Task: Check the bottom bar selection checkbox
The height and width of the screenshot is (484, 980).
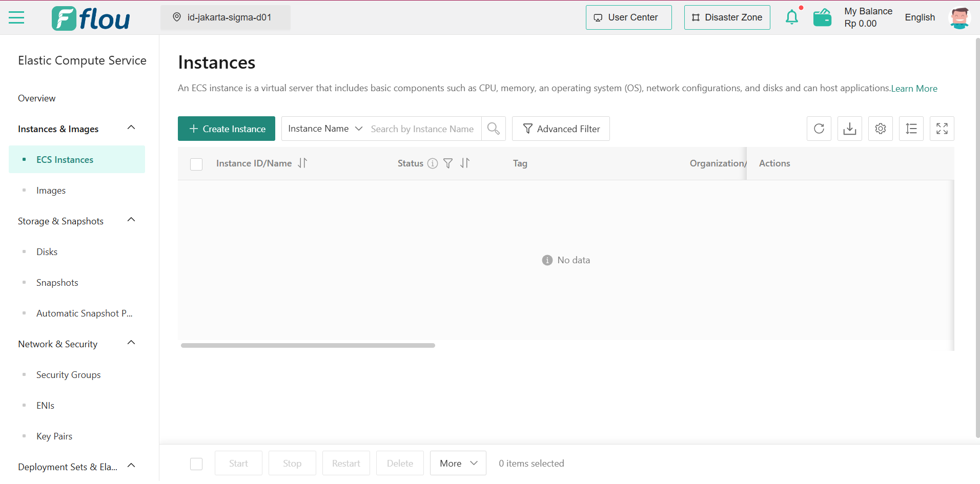Action: pos(196,464)
